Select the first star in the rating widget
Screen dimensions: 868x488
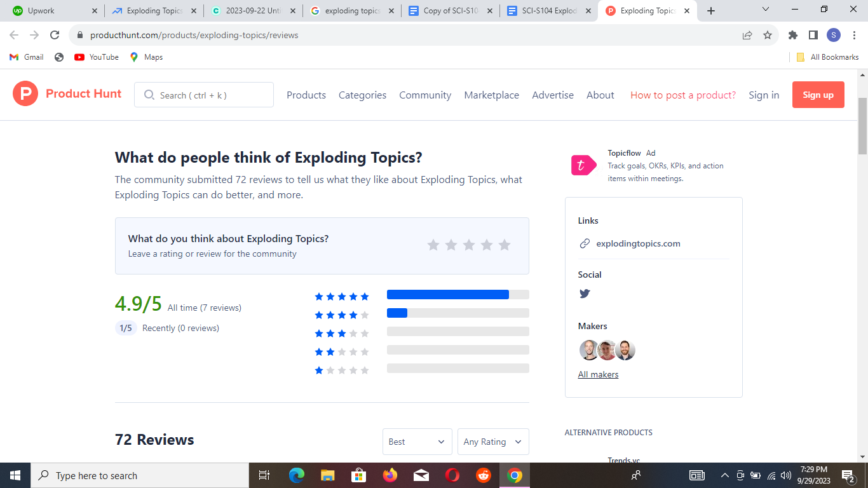(x=433, y=244)
